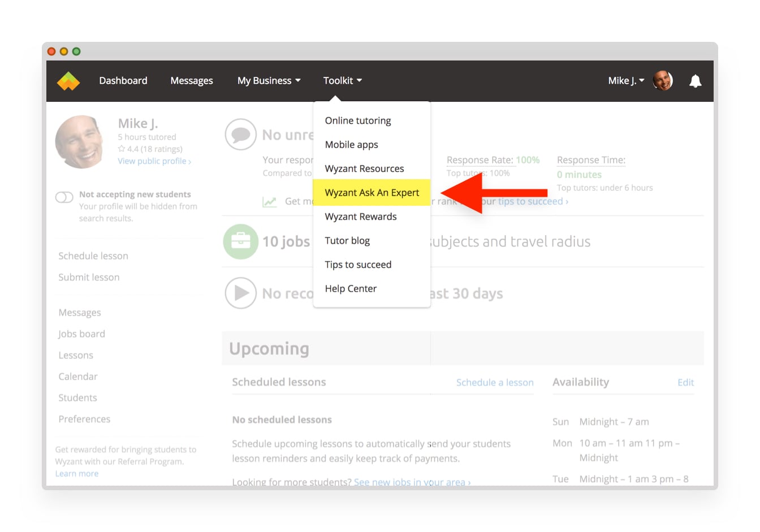Edit the Availability section
This screenshot has width=760, height=532.
(x=685, y=383)
